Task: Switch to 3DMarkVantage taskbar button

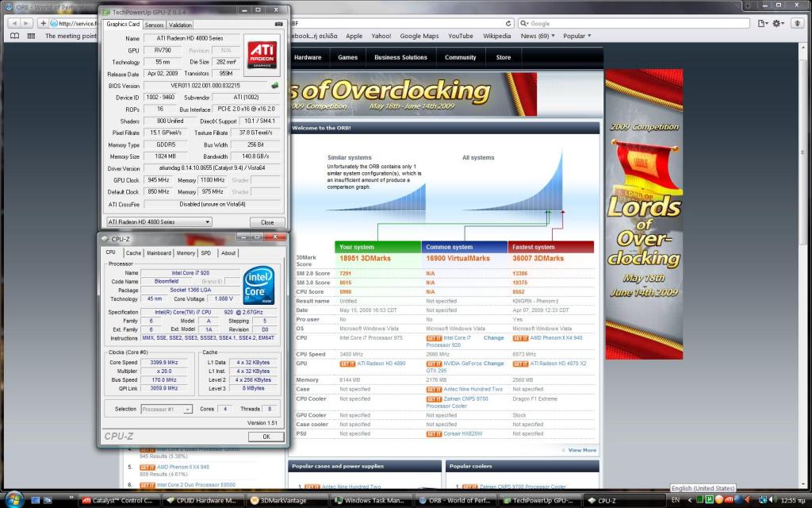Action: coord(285,500)
